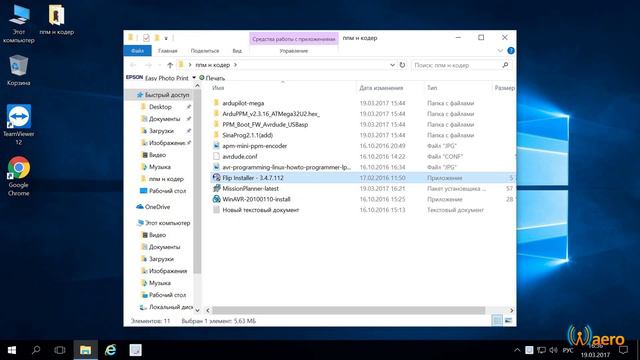The height and width of the screenshot is (360, 640).
Task: Open the Главная ribbon tab
Action: coord(168,51)
